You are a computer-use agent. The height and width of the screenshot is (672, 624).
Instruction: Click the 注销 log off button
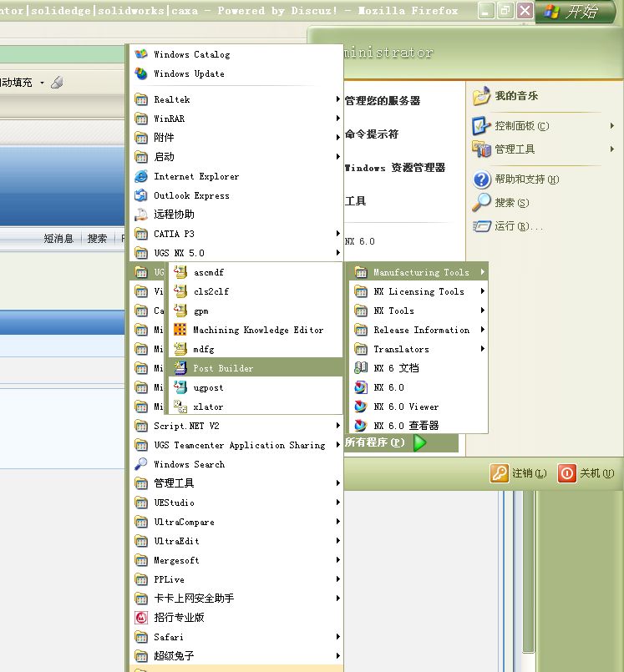tap(519, 473)
